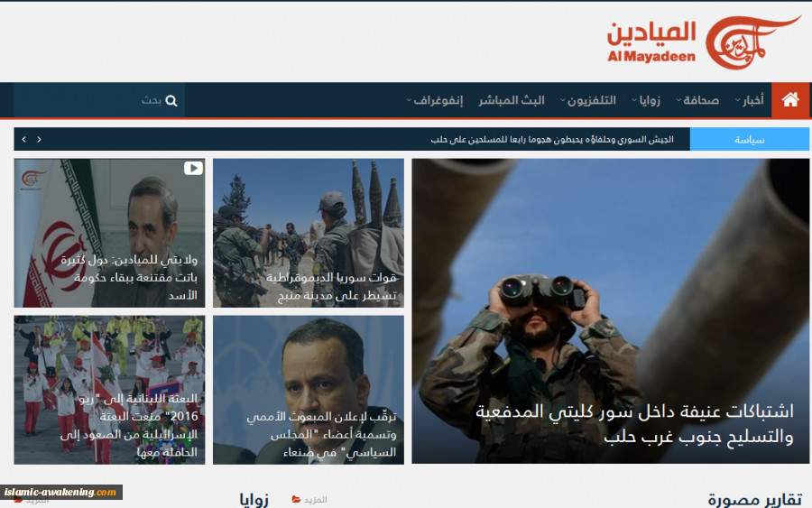Click the folder icon next to المزيد
The width and height of the screenshot is (812, 508).
click(296, 499)
